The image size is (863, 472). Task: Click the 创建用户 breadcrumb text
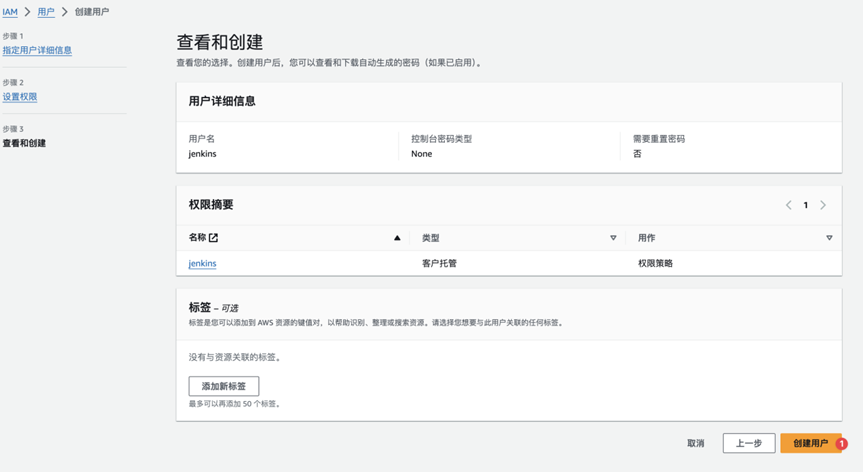click(92, 12)
